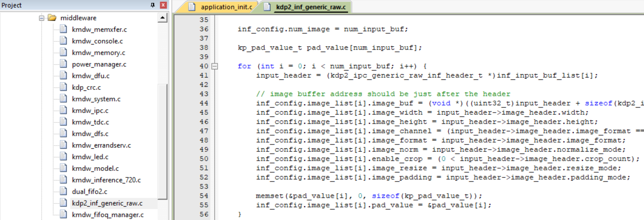Open kmdw_memory.c in project tree
Screen dimensions: 644x220
[x=98, y=53]
